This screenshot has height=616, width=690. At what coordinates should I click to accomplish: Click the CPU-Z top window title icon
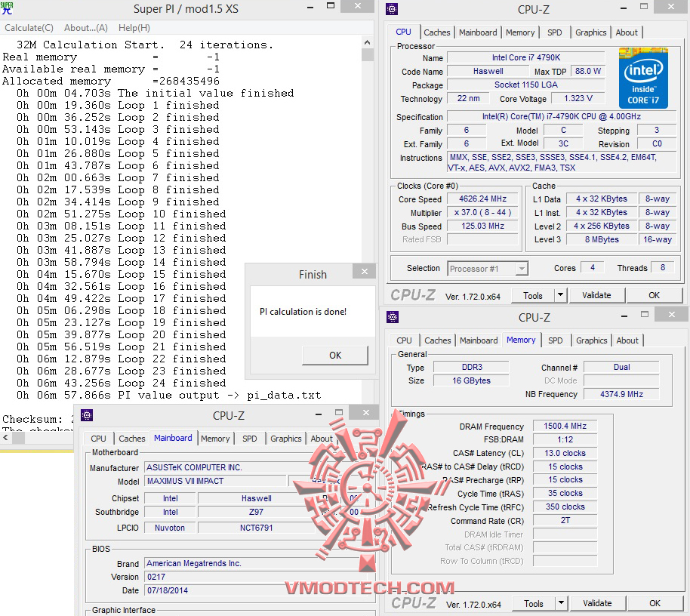tap(392, 9)
